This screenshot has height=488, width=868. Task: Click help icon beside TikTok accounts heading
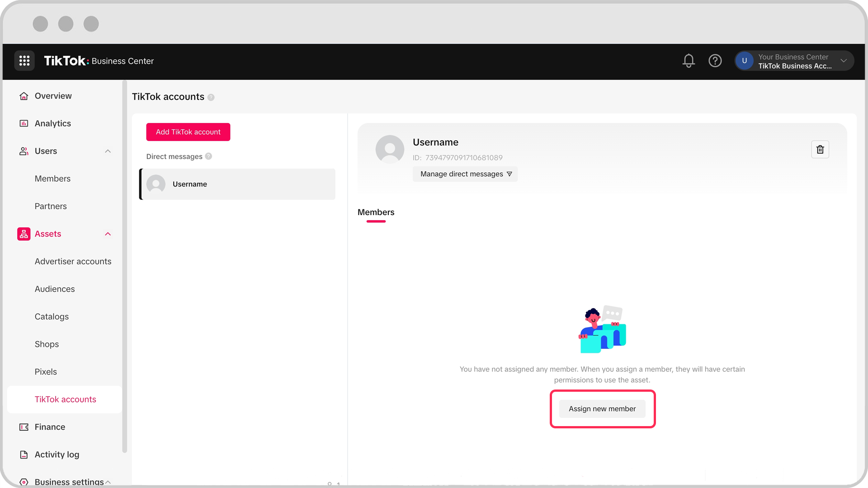(x=211, y=97)
